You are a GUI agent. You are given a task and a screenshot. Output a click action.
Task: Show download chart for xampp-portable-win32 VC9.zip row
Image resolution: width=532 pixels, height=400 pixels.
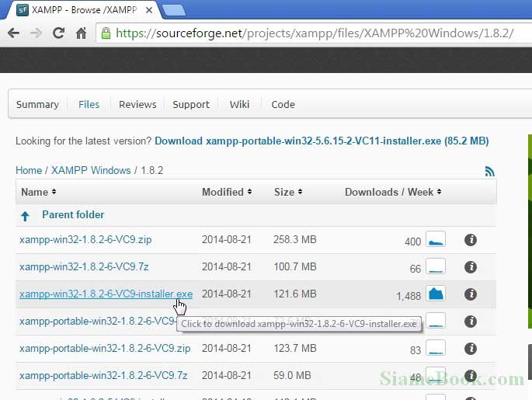point(436,348)
